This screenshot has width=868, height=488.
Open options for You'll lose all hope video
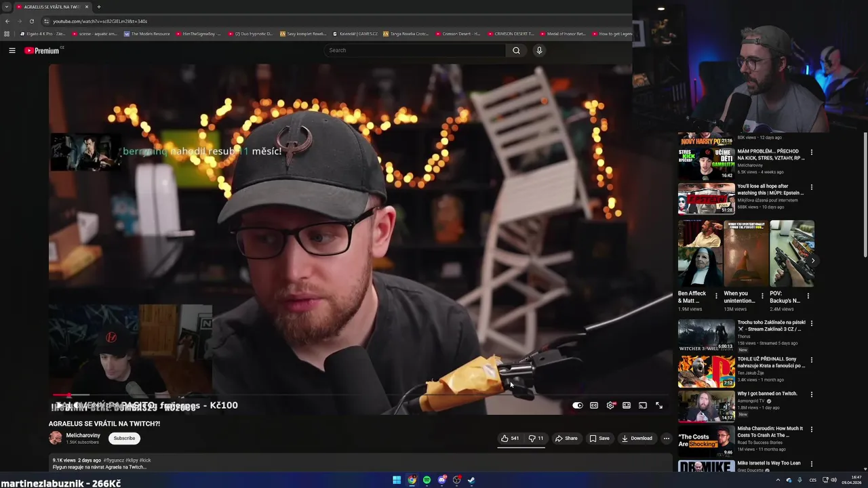pos(811,187)
